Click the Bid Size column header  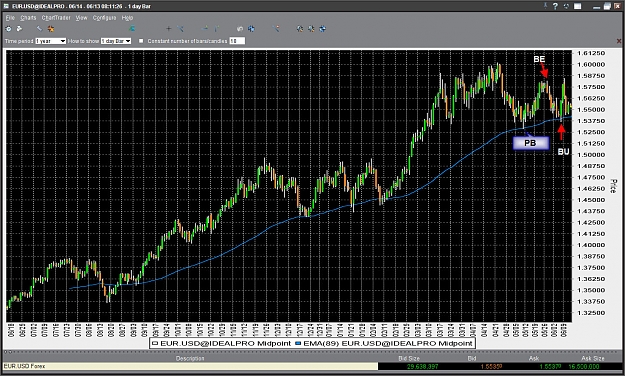(409, 358)
